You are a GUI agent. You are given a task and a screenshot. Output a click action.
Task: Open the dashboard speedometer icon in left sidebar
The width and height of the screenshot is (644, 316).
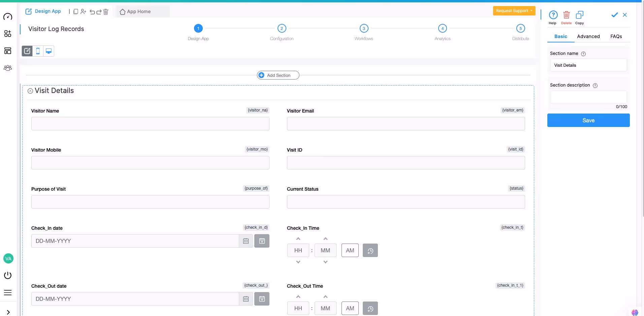[8, 16]
